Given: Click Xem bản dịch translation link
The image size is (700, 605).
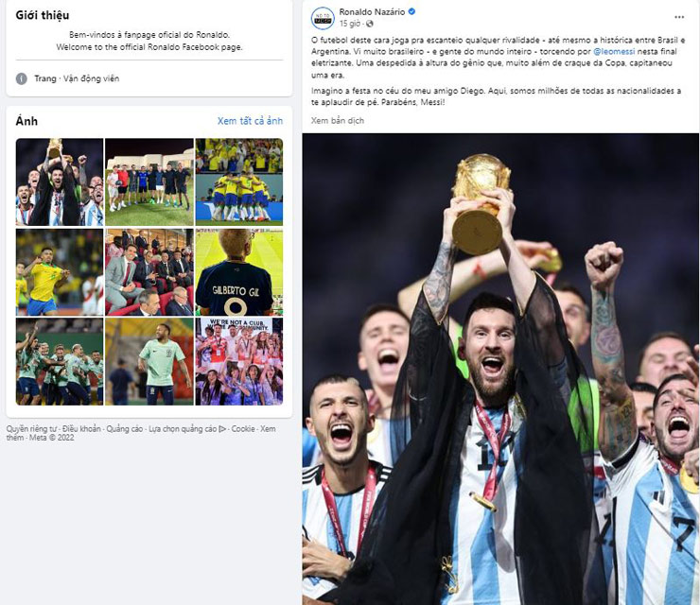Looking at the screenshot, I should [x=338, y=120].
